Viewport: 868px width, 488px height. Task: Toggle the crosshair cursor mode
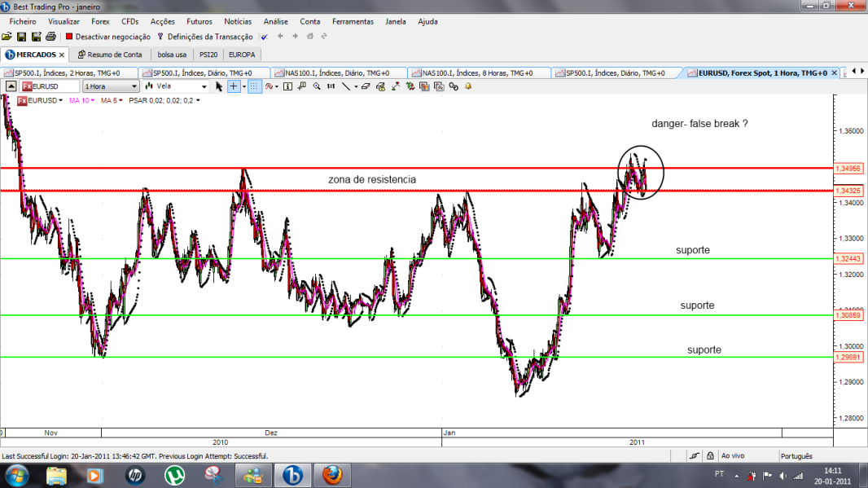(234, 86)
